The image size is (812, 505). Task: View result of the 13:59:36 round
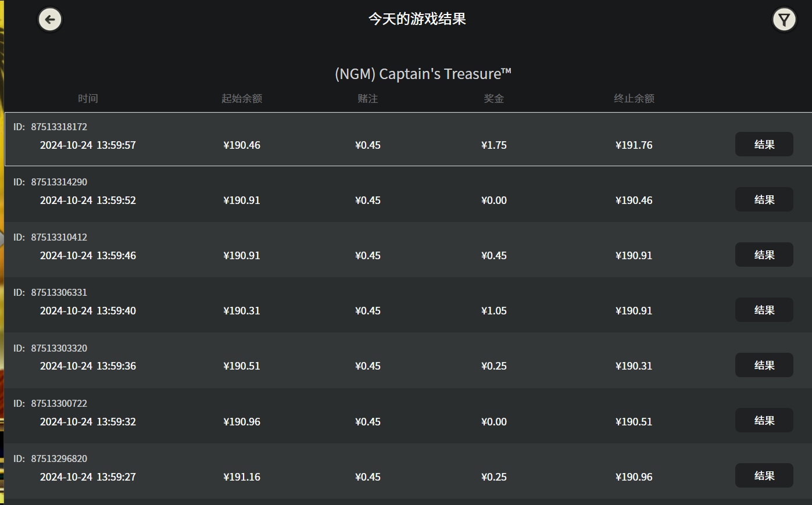tap(764, 366)
